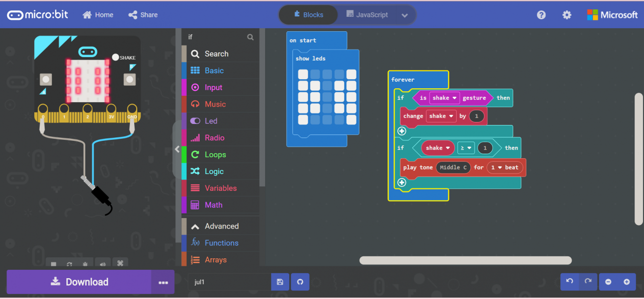Open the settings gear menu
The image size is (644, 299).
point(566,15)
